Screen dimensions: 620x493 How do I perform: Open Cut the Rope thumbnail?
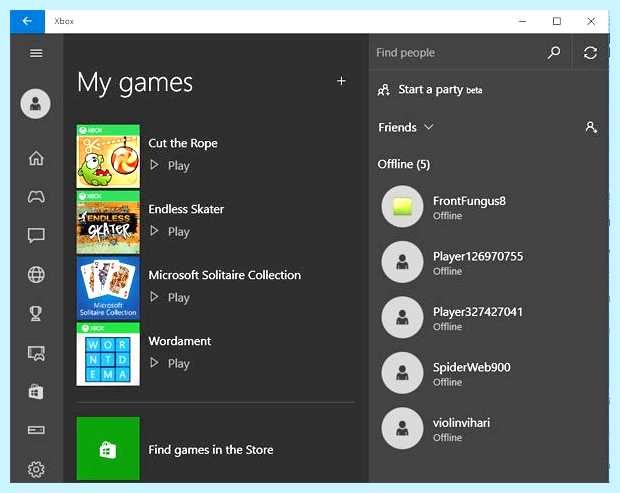click(108, 157)
